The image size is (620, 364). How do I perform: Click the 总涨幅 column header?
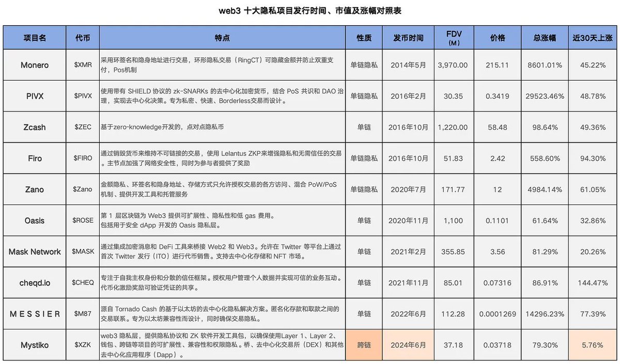545,38
